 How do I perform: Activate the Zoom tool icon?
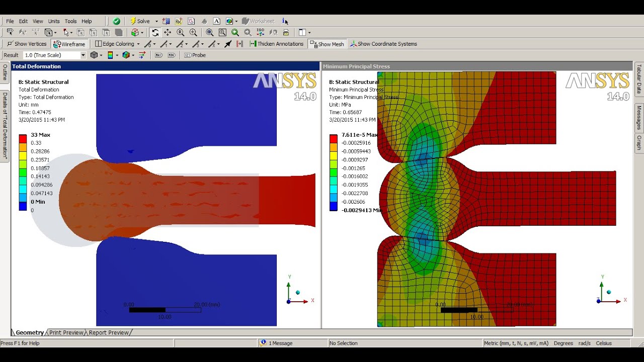pyautogui.click(x=180, y=32)
